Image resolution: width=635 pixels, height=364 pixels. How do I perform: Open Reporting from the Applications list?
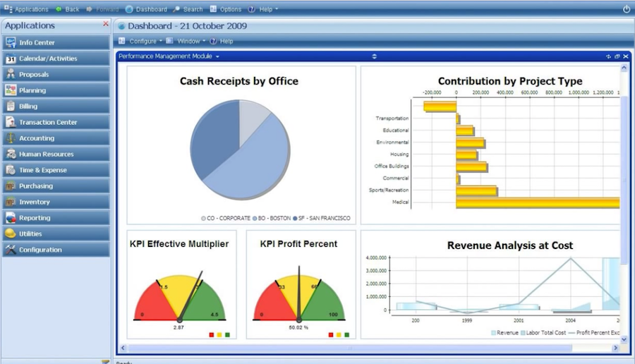click(x=56, y=217)
